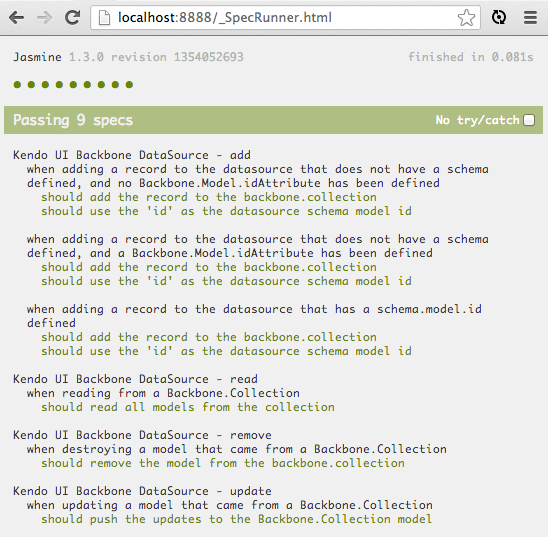Open the 'Kendo UI Backbone DataSource - read' suite
Viewport: 548px width, 537px height.
click(135, 379)
